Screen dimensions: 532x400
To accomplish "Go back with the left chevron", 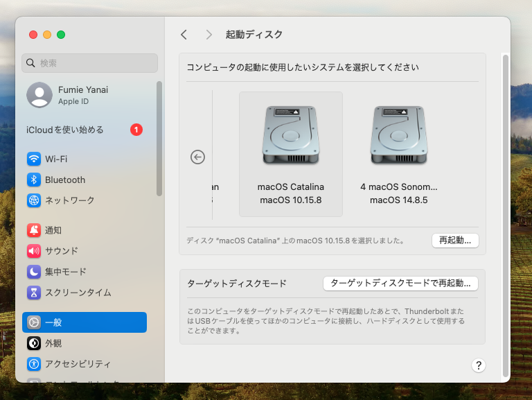I will coord(184,35).
